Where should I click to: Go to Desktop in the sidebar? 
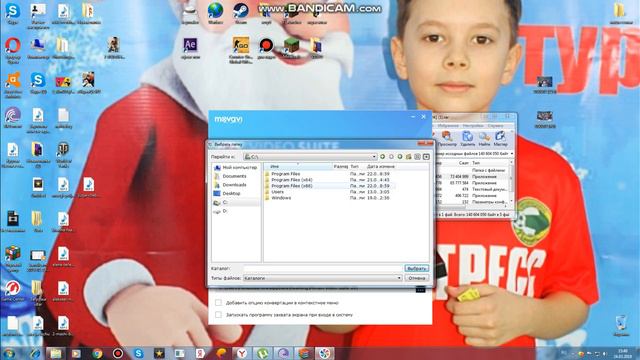pos(227,193)
